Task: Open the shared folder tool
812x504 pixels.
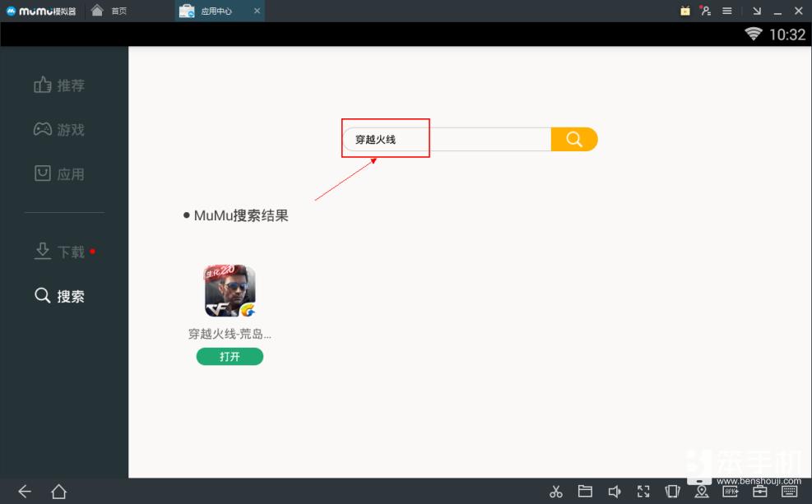Action: pyautogui.click(x=586, y=491)
